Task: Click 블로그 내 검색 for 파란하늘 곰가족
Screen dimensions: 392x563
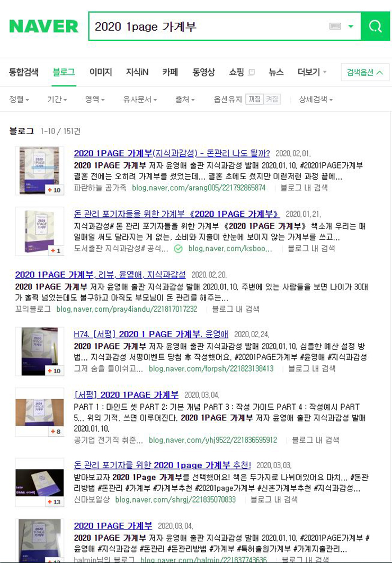Action: pyautogui.click(x=304, y=188)
